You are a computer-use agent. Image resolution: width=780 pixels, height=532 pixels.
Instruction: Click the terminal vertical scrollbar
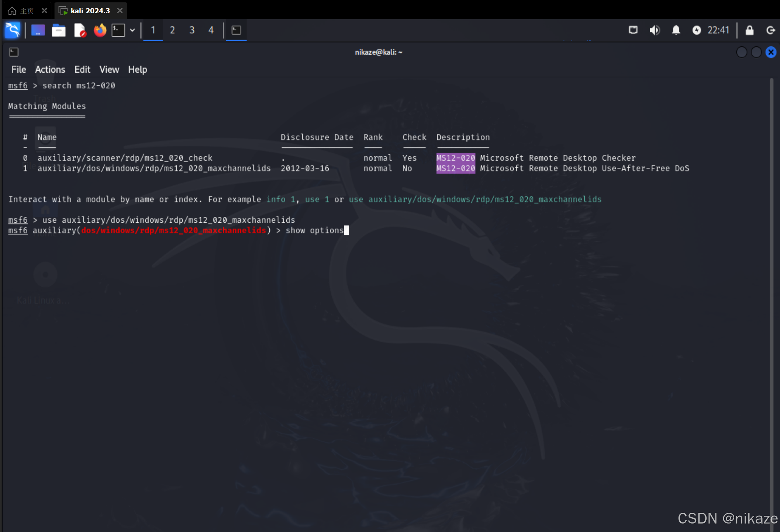point(771,295)
